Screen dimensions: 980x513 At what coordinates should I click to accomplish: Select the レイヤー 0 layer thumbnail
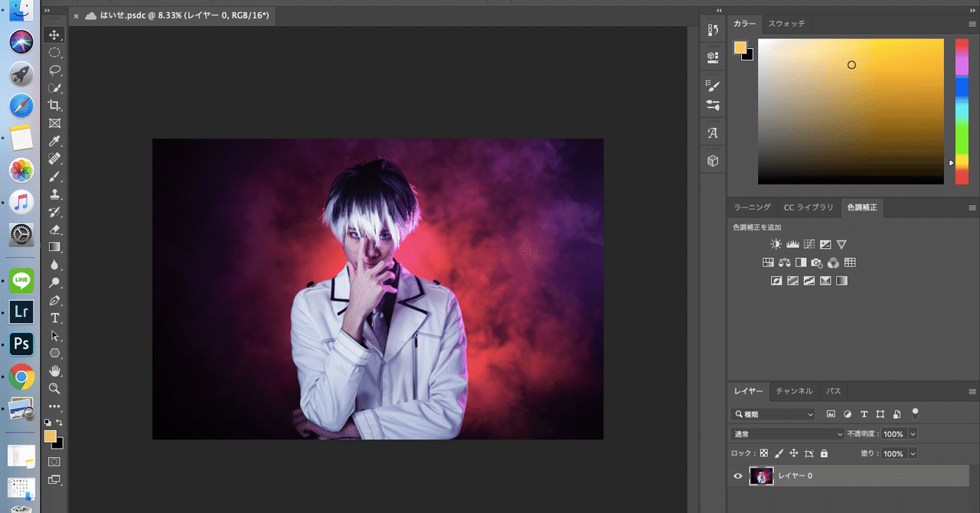(761, 476)
